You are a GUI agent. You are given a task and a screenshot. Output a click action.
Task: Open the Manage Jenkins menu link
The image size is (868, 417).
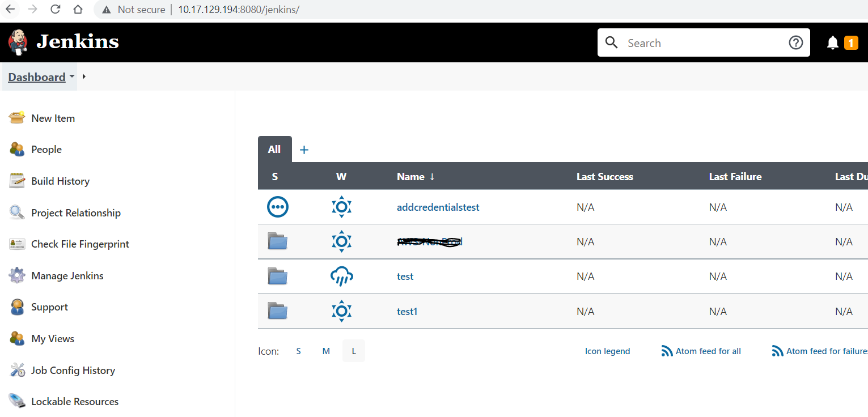click(x=67, y=276)
